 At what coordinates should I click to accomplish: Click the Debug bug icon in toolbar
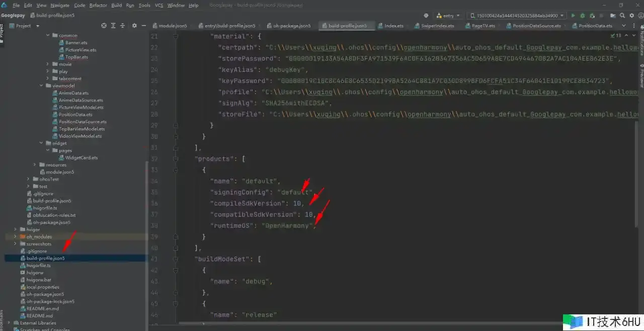[583, 16]
